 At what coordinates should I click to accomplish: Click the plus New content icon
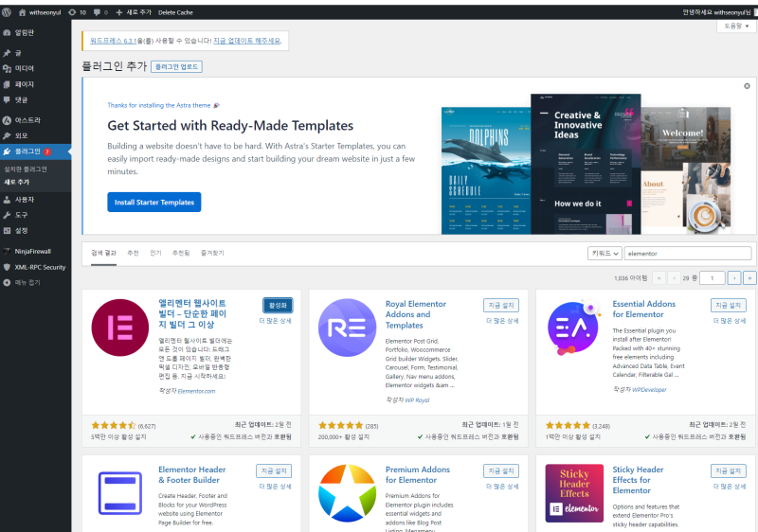[x=119, y=12]
